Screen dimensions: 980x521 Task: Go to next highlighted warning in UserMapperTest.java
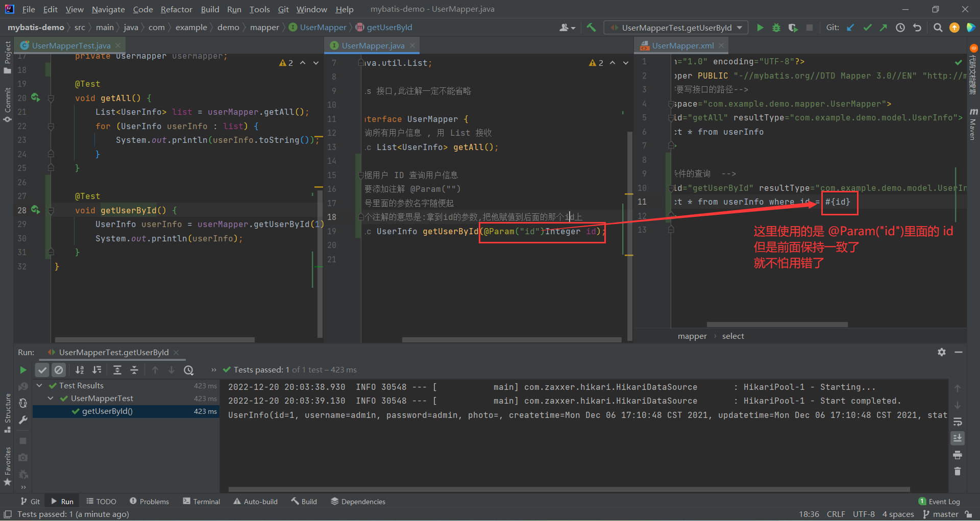pyautogui.click(x=316, y=63)
